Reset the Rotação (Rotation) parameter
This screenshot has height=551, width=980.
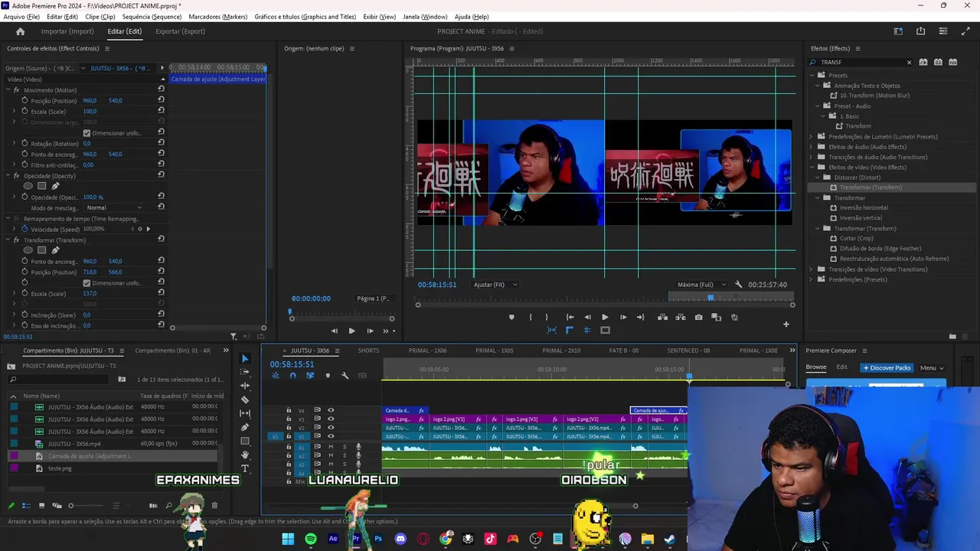coord(161,143)
